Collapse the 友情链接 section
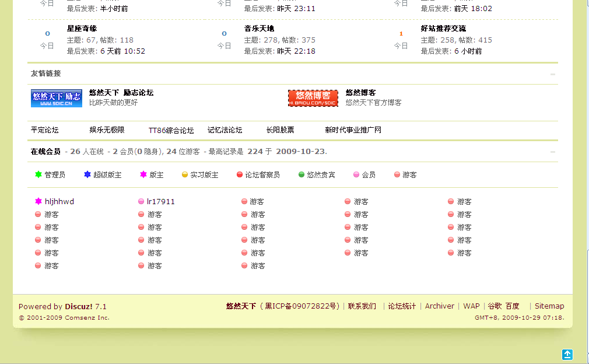This screenshot has height=364, width=589. (x=552, y=74)
